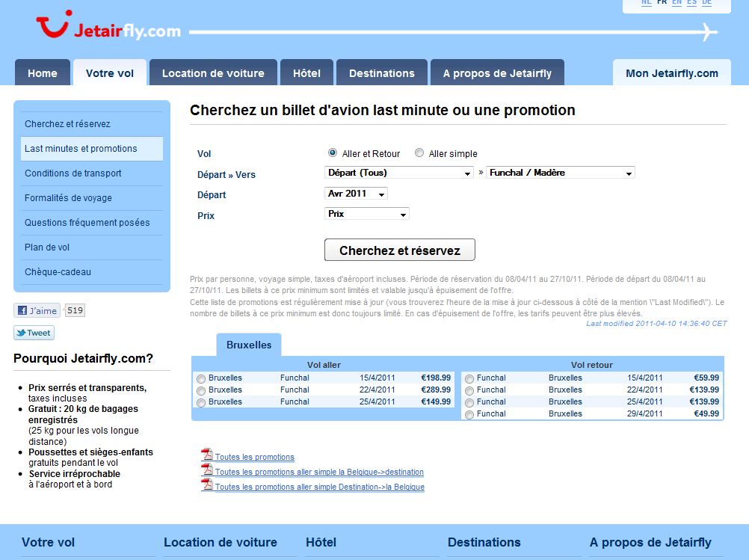Select the Bruxelles results tab
749x560 pixels.
click(249, 345)
